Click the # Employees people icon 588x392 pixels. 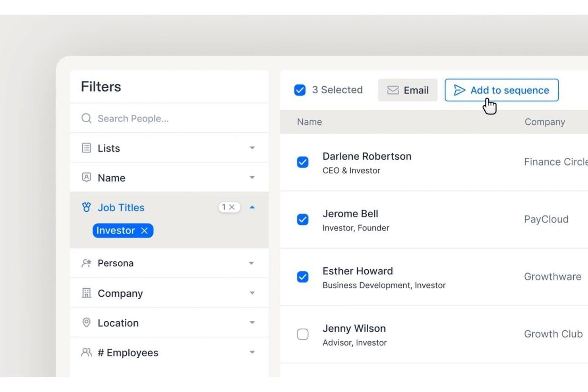(x=86, y=352)
